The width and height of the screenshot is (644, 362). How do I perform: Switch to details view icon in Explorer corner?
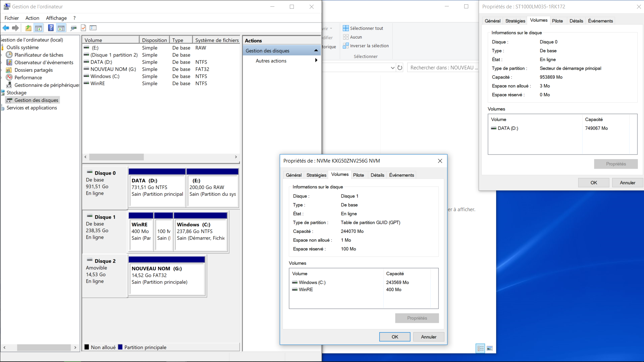pos(480,349)
